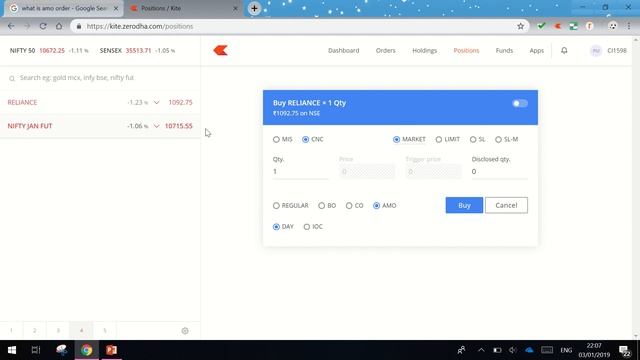The height and width of the screenshot is (360, 640).
Task: Select the BO bracket order variety
Action: (327, 205)
